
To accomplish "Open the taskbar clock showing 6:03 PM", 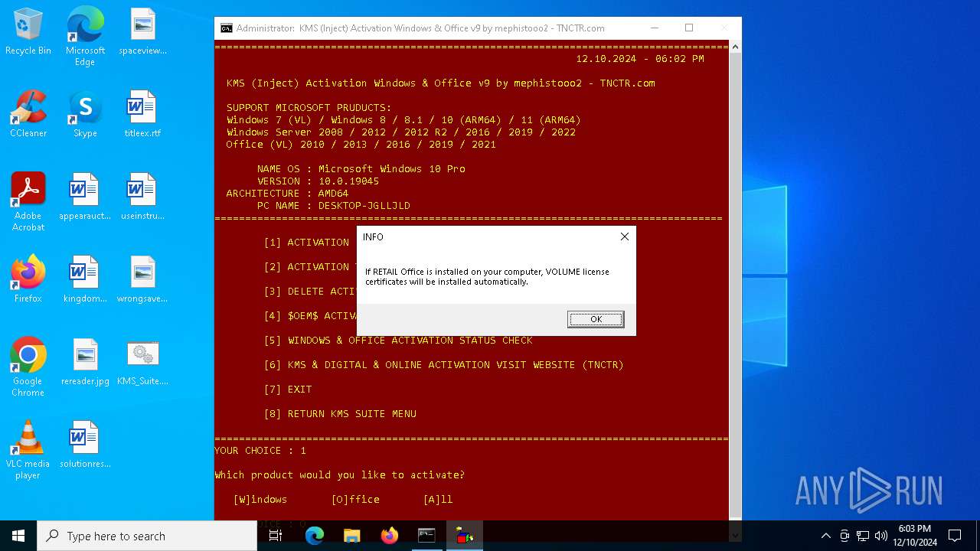I will point(914,536).
